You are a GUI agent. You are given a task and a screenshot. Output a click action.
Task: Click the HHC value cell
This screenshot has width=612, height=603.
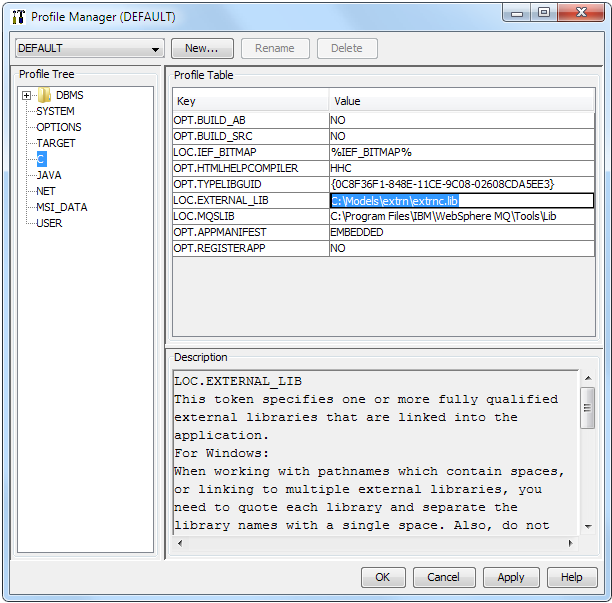(462, 168)
